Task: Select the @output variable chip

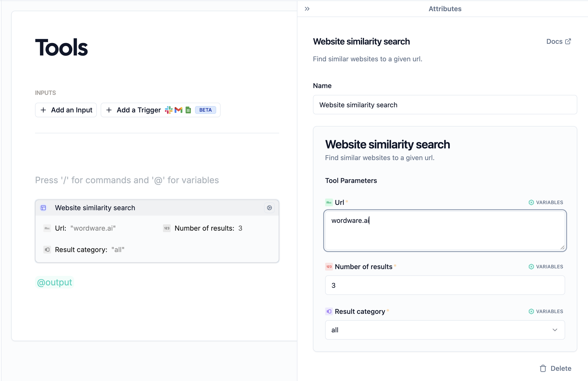Action: [x=54, y=282]
